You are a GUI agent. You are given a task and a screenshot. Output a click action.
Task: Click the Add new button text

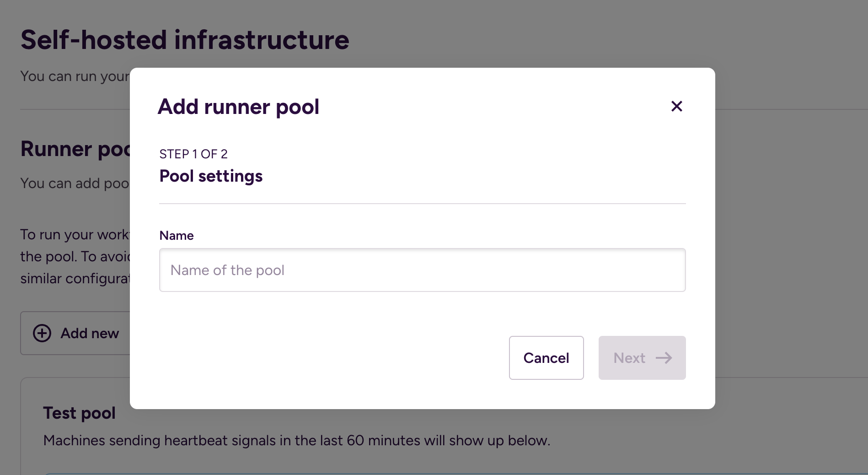tap(90, 333)
